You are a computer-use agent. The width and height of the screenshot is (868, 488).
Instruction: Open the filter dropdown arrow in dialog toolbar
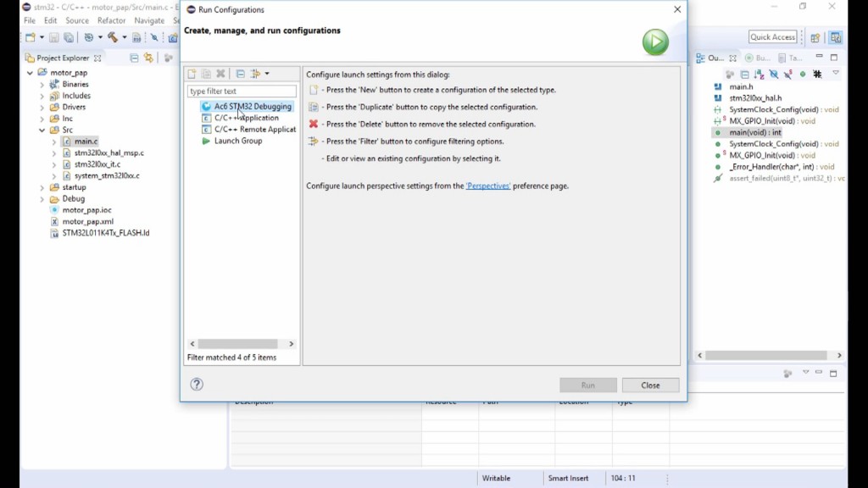pos(267,74)
